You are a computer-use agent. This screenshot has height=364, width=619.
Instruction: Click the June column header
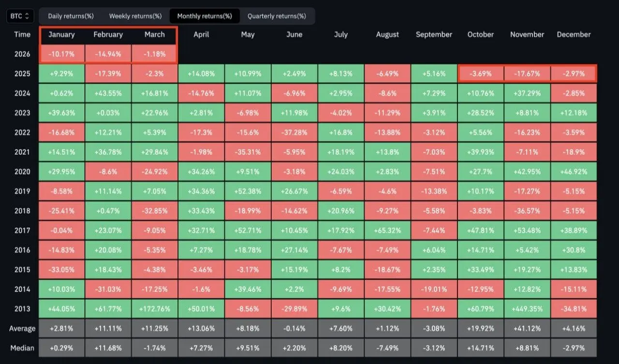click(x=294, y=34)
